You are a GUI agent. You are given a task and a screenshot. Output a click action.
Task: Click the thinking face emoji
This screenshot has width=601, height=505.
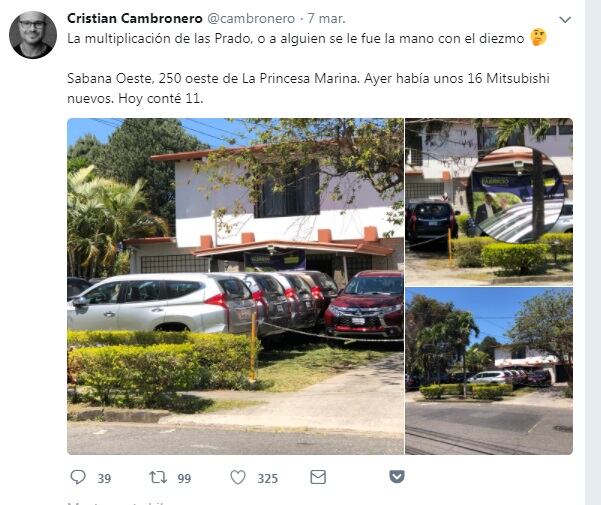(538, 38)
